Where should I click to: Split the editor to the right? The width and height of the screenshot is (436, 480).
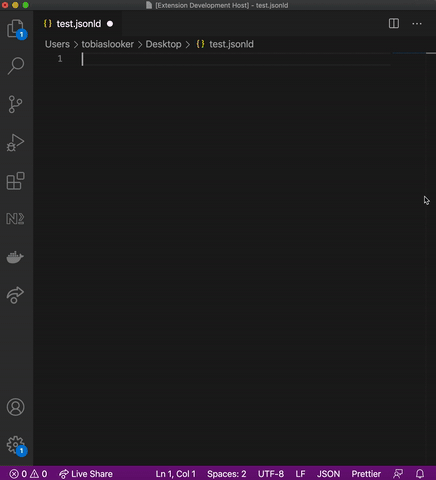coord(394,24)
